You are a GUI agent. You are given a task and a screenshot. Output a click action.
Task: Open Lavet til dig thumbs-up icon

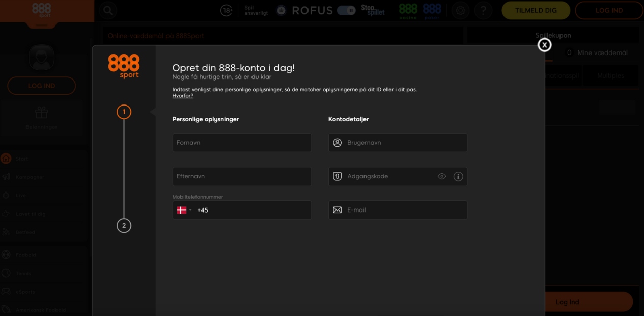(x=6, y=214)
